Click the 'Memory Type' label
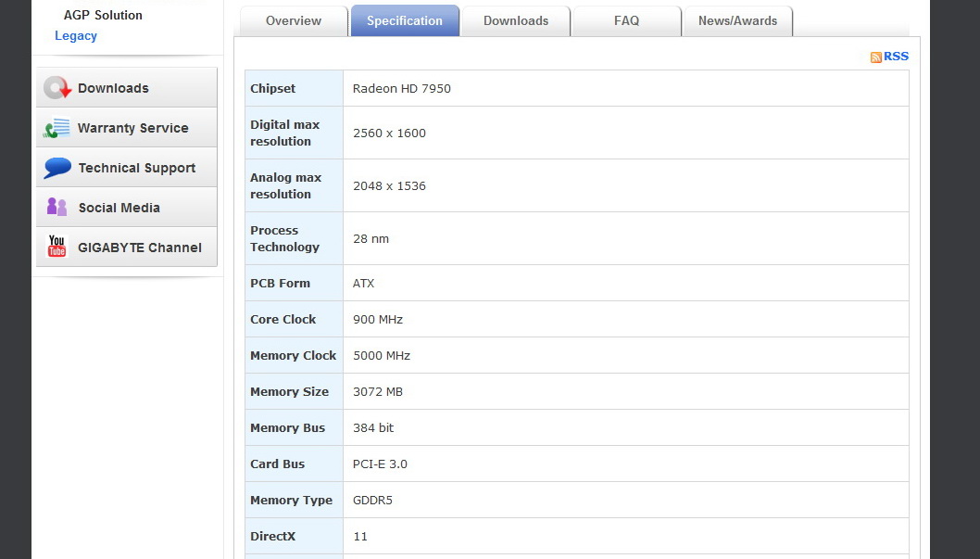 pyautogui.click(x=291, y=501)
